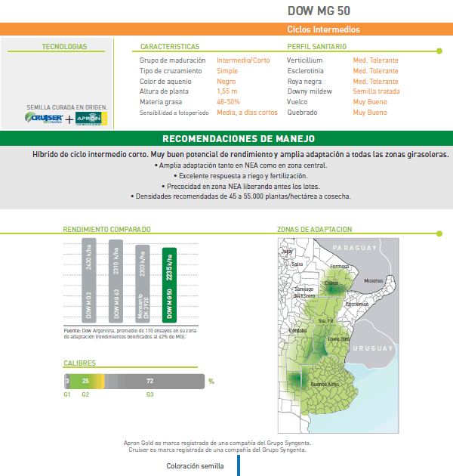Click the green dot ending the Perfil Sanitario line
The image size is (453, 476).
439,51
